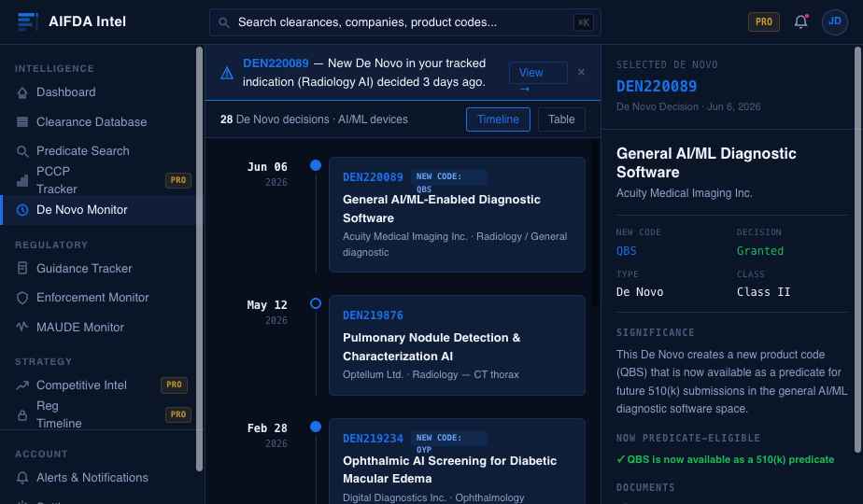Click View button in alert banner

coord(538,73)
